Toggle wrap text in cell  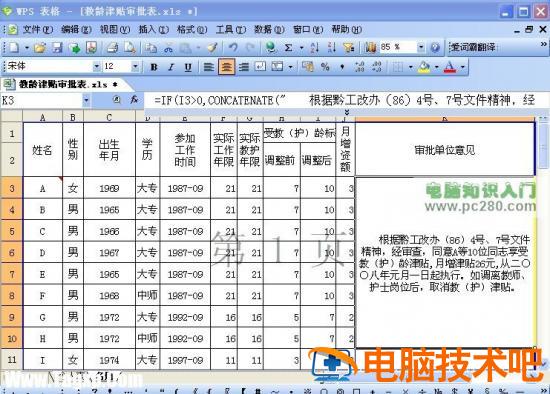coord(260,67)
